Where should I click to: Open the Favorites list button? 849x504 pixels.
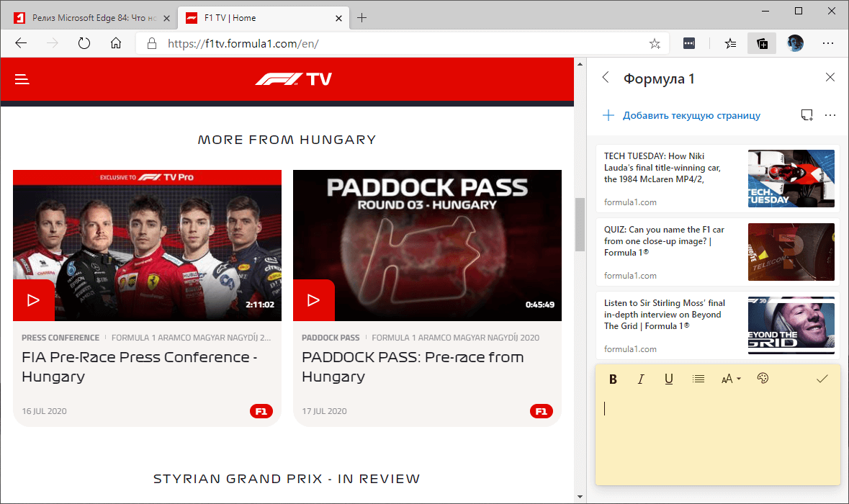click(730, 43)
